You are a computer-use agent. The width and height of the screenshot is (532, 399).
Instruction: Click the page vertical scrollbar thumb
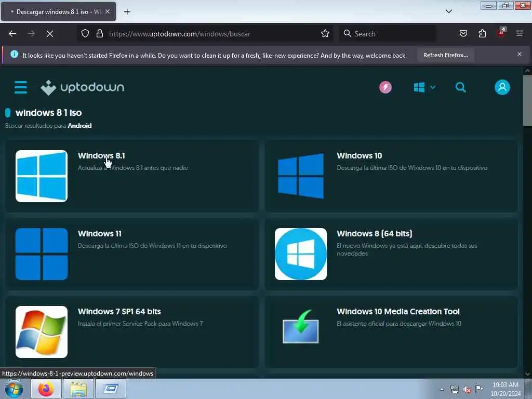[527, 100]
